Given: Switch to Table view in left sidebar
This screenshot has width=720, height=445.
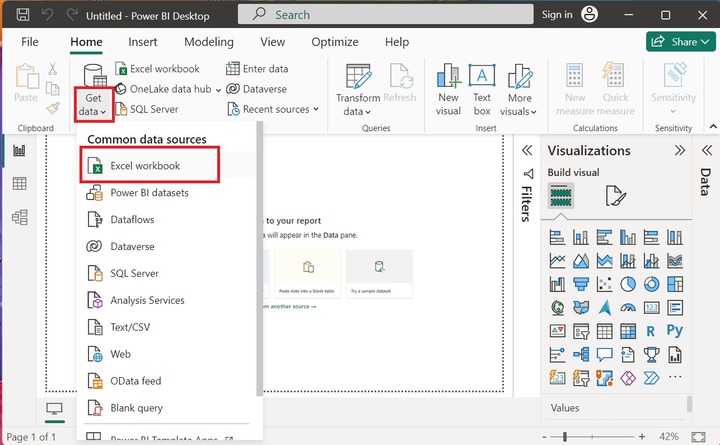Looking at the screenshot, I should click(x=19, y=183).
